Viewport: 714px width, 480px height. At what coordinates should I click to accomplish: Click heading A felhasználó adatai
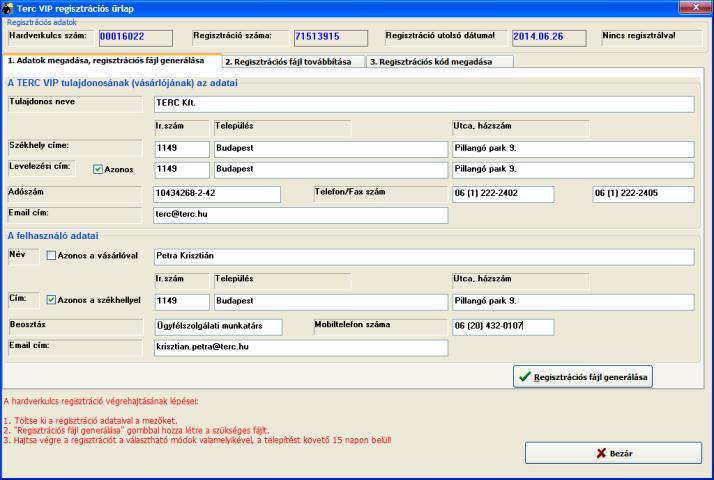click(53, 236)
